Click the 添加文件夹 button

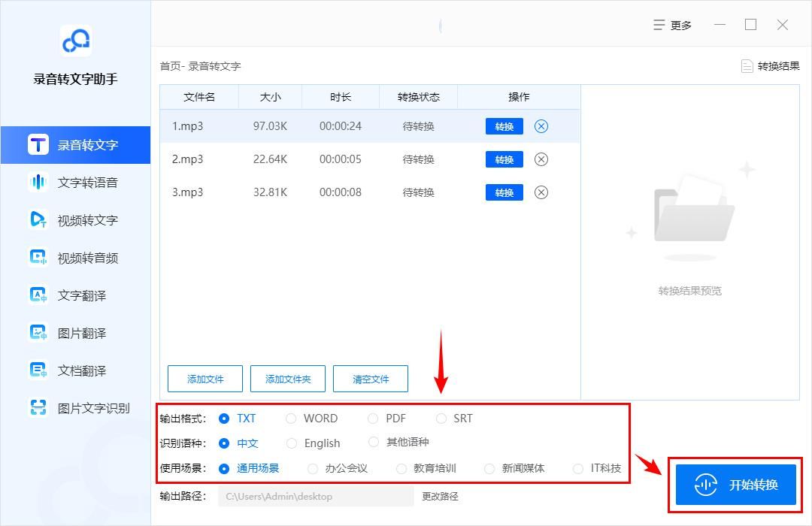288,379
